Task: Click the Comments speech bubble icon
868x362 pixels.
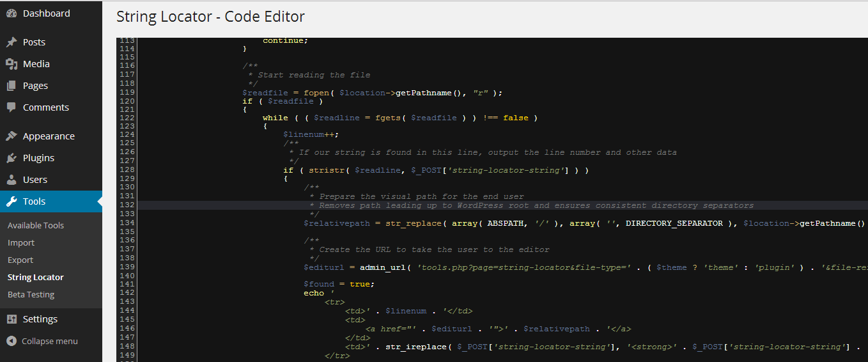Action: pyautogui.click(x=12, y=107)
